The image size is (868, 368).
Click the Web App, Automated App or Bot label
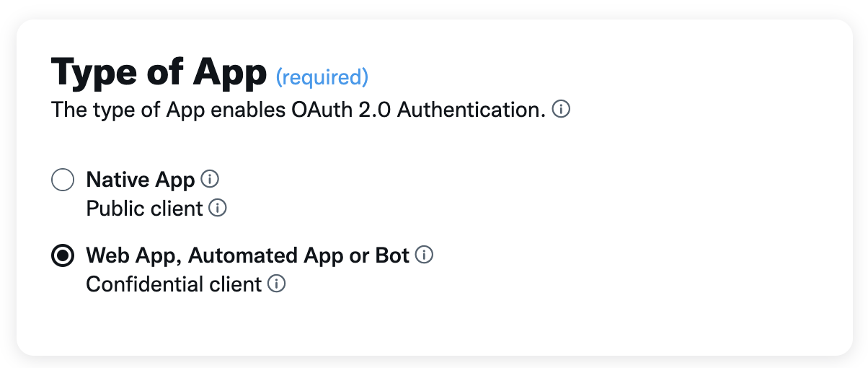247,255
